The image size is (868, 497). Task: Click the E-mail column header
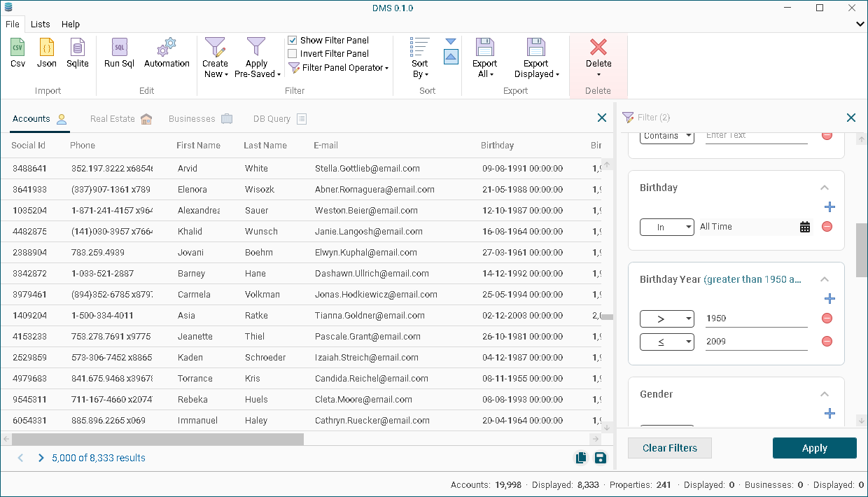pos(325,145)
